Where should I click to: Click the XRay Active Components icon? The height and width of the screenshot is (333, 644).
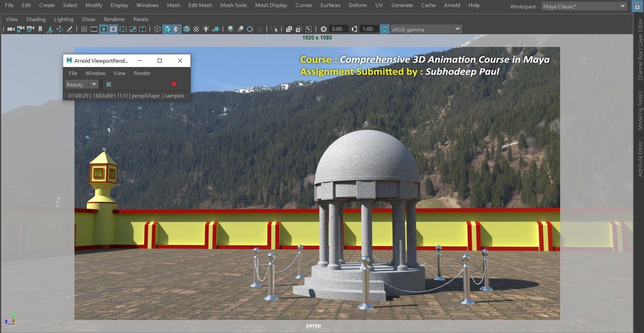(299, 29)
